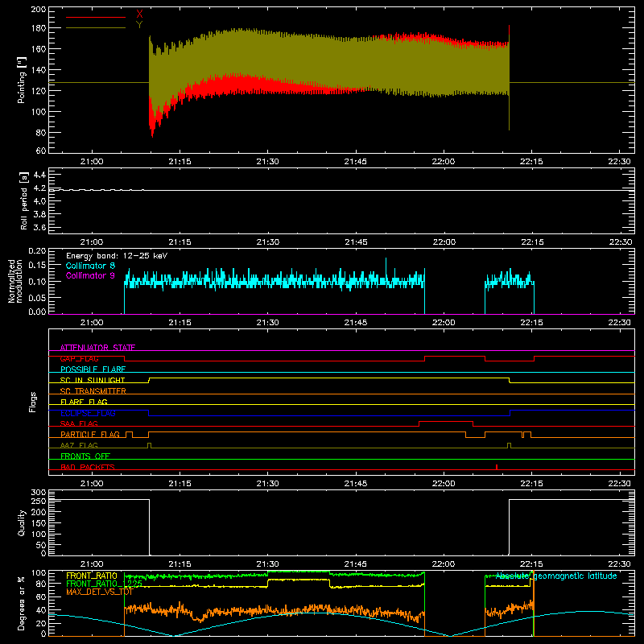Click the FLARE_FLAG label

coord(84,402)
